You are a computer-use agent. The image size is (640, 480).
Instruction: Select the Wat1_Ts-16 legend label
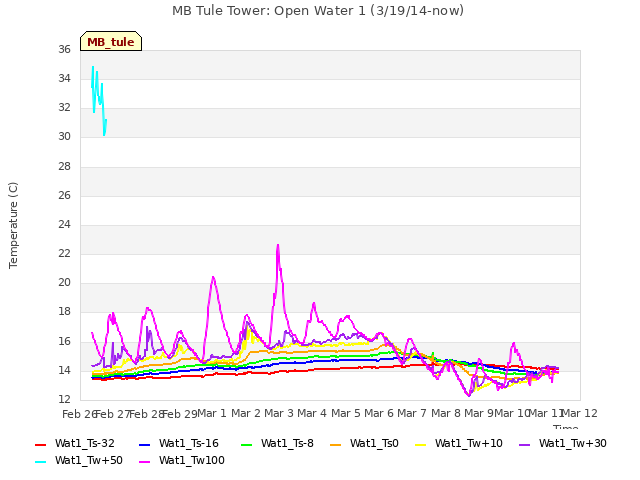(189, 444)
